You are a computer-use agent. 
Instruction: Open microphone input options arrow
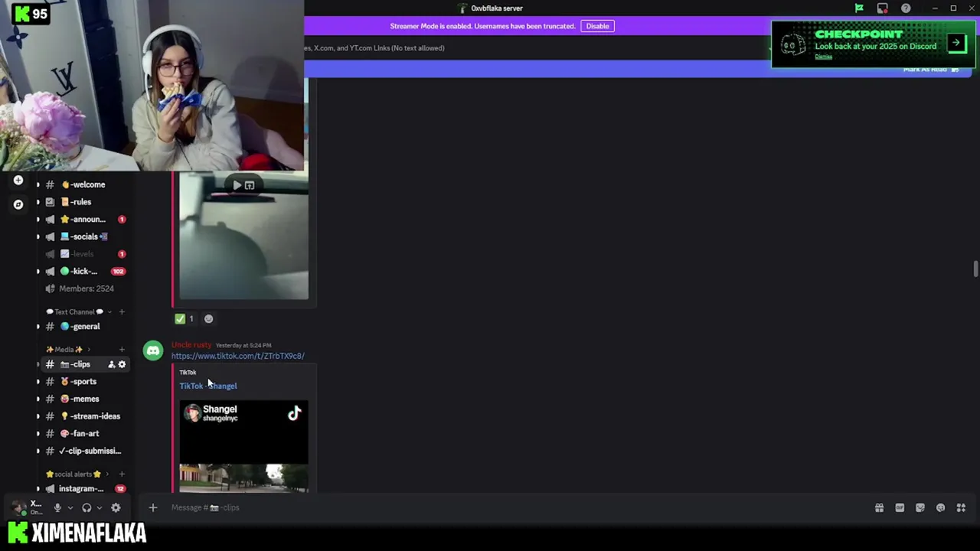[x=70, y=507]
